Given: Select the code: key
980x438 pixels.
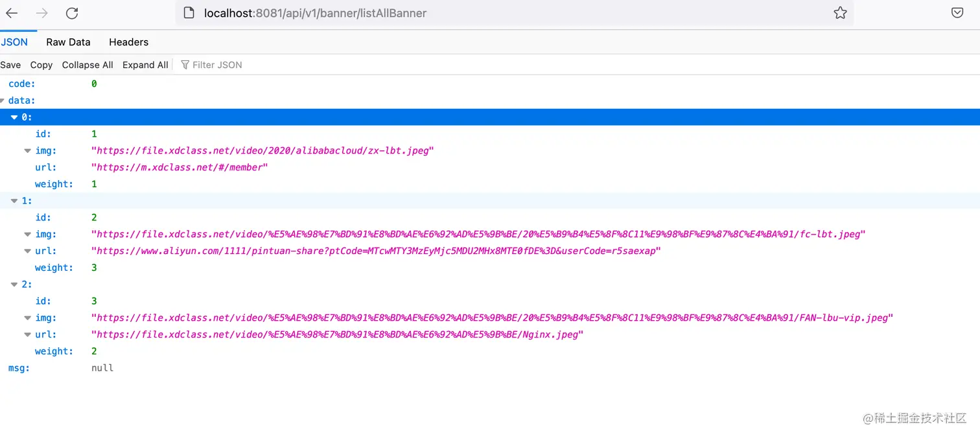Looking at the screenshot, I should tap(22, 84).
